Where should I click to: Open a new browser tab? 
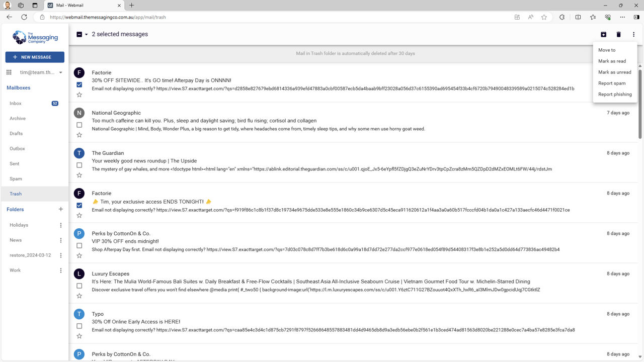click(x=132, y=6)
